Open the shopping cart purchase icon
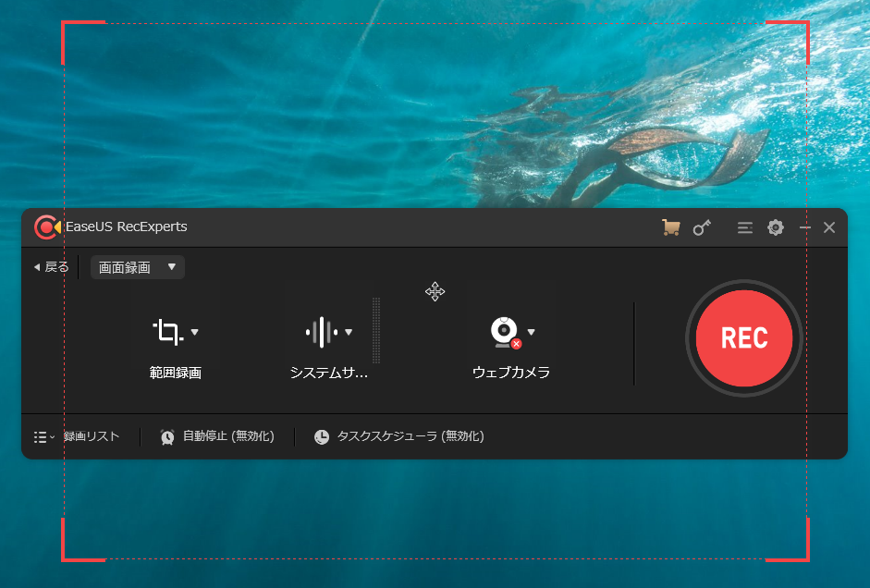The height and width of the screenshot is (588, 870). pyautogui.click(x=671, y=227)
